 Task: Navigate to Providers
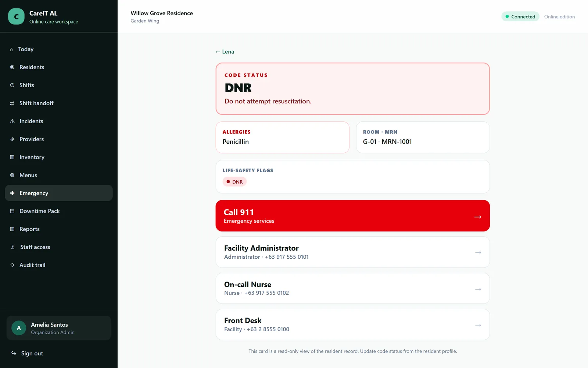pos(59,139)
